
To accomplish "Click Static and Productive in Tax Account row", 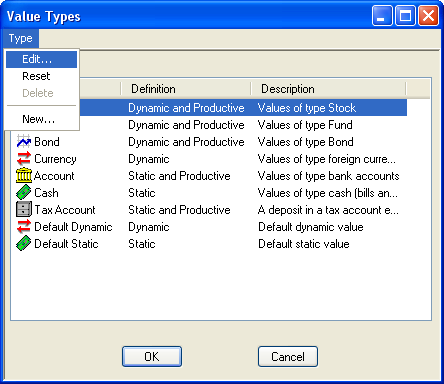I will (x=179, y=210).
